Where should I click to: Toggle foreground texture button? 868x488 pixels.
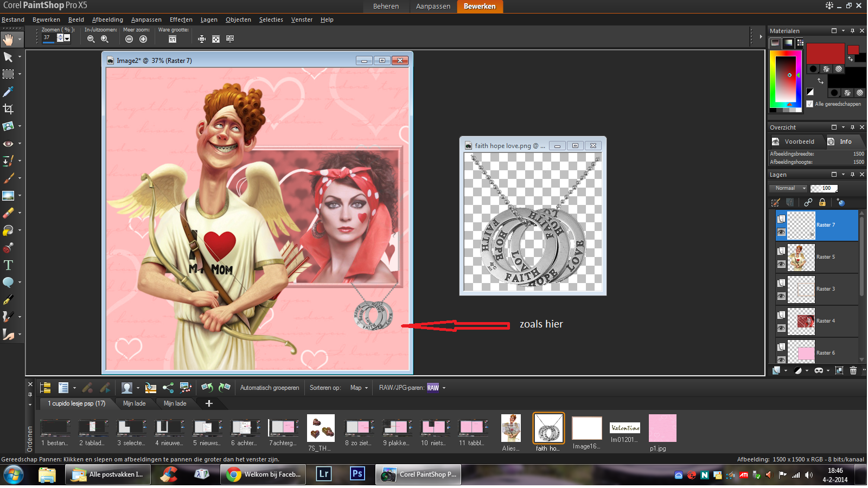[x=826, y=69]
